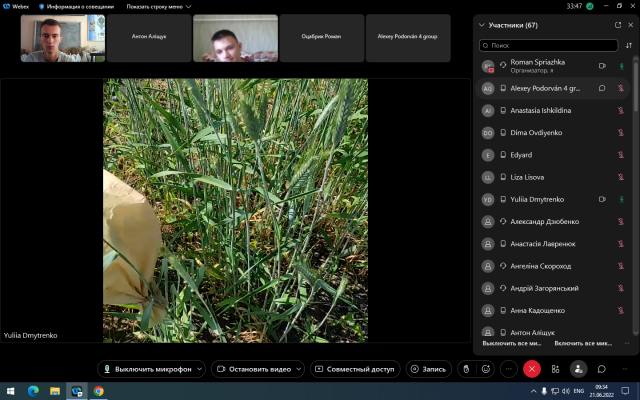Image resolution: width=640 pixels, height=400 pixels.
Task: Open more options ellipsis in toolbar
Action: pos(509,368)
